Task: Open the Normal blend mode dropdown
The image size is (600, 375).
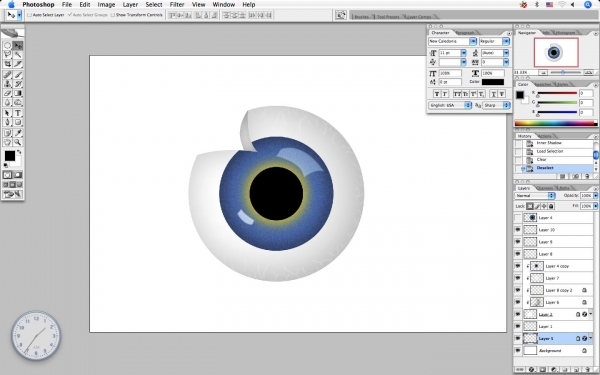Action: pyautogui.click(x=535, y=196)
